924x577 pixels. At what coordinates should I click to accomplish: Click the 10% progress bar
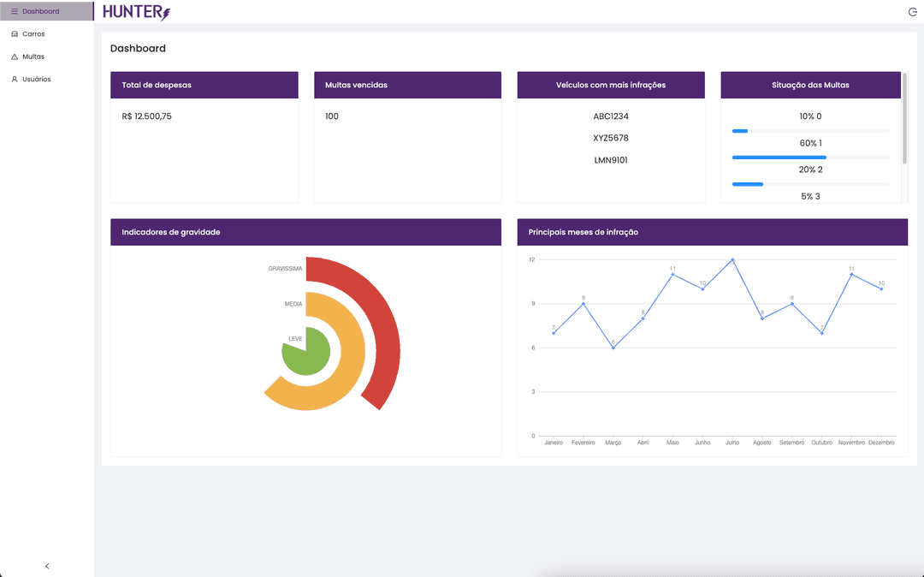click(810, 131)
